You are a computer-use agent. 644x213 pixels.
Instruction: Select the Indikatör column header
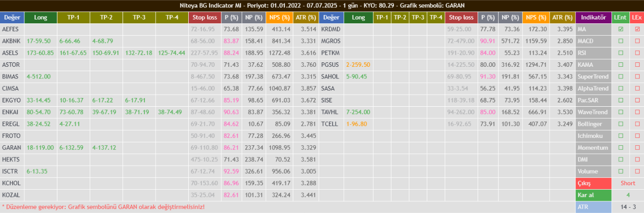(x=593, y=18)
